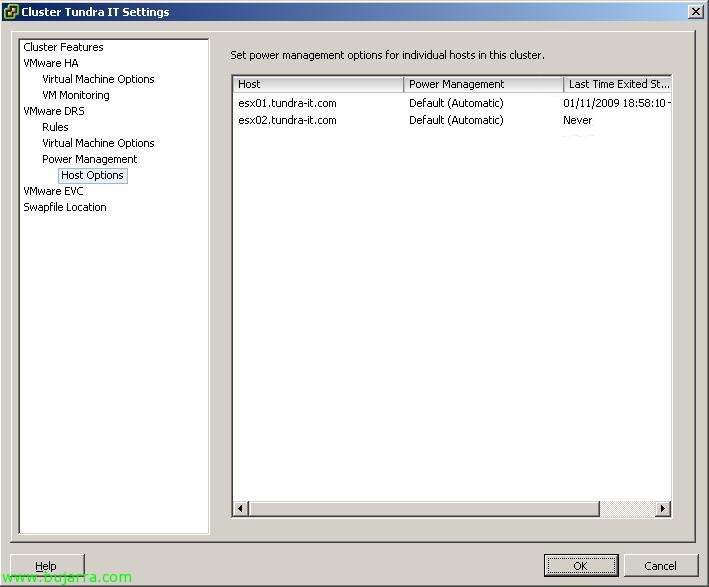
Task: Select Host Options tree entry
Action: pos(93,175)
